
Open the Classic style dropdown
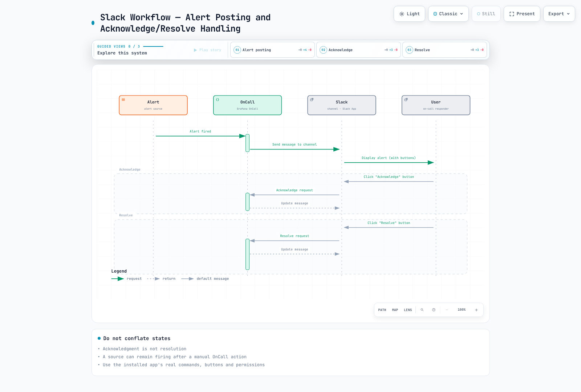448,14
